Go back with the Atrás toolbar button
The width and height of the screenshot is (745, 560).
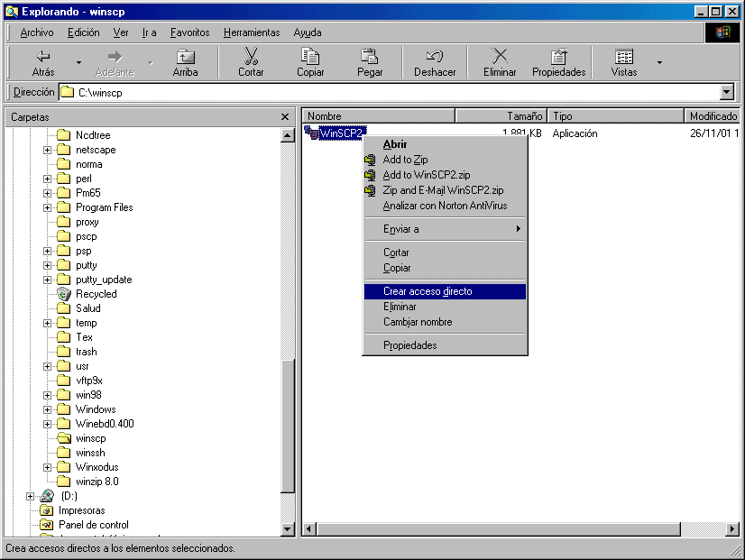(43, 62)
